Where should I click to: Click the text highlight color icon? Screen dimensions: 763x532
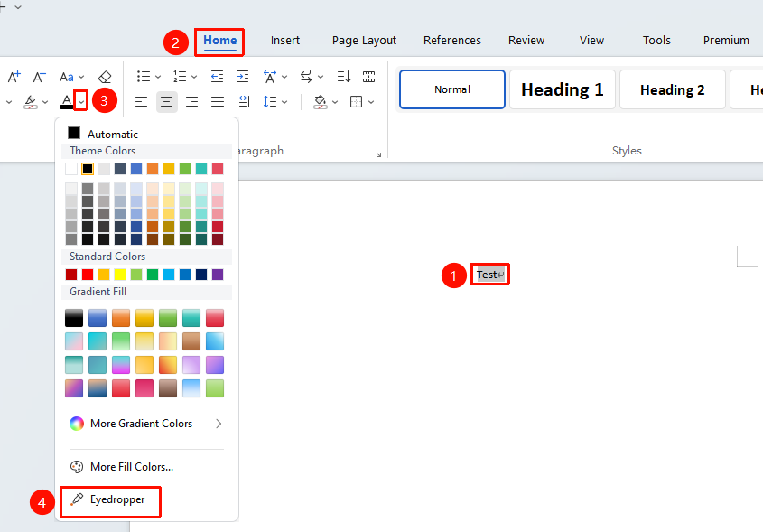[31, 102]
